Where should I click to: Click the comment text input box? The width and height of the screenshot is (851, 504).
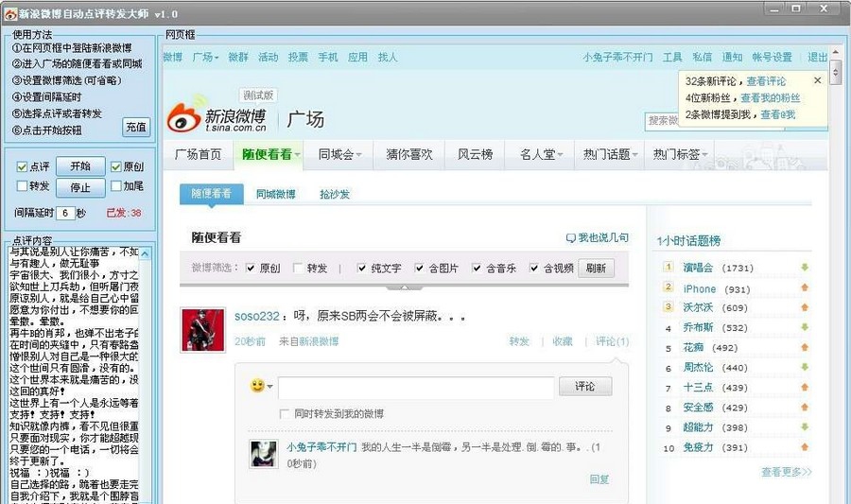pyautogui.click(x=416, y=388)
